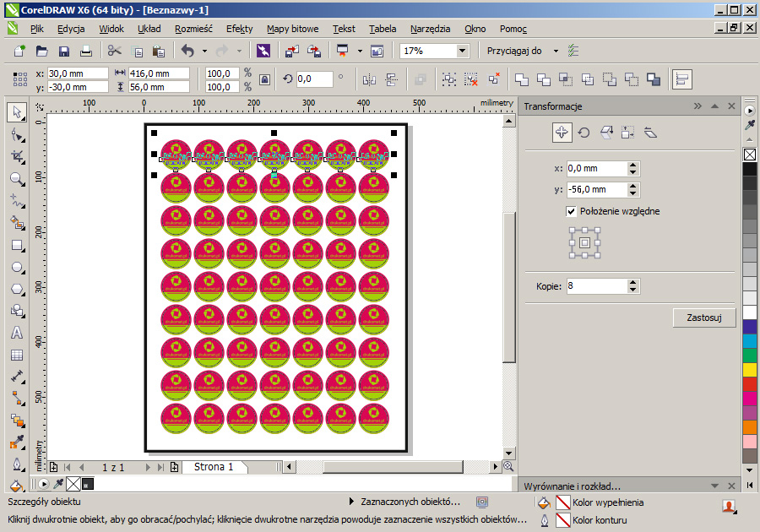This screenshot has height=532, width=760.
Task: Open the Efekty menu
Action: 239,29
